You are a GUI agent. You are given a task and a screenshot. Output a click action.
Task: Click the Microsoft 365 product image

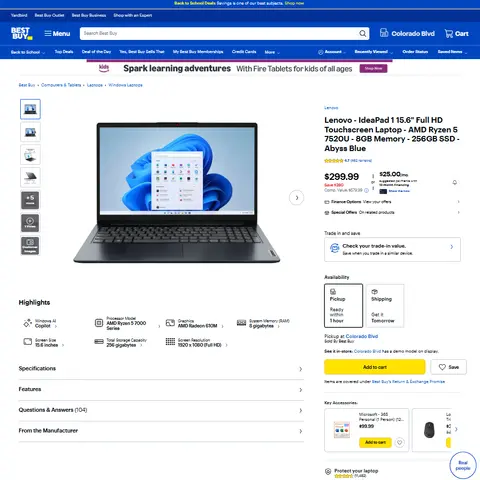pos(342,430)
